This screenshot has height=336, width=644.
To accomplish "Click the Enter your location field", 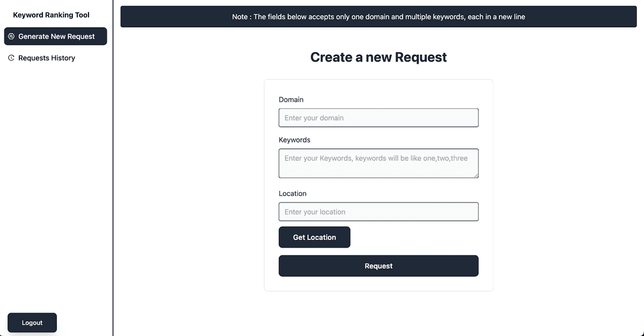I will [378, 211].
